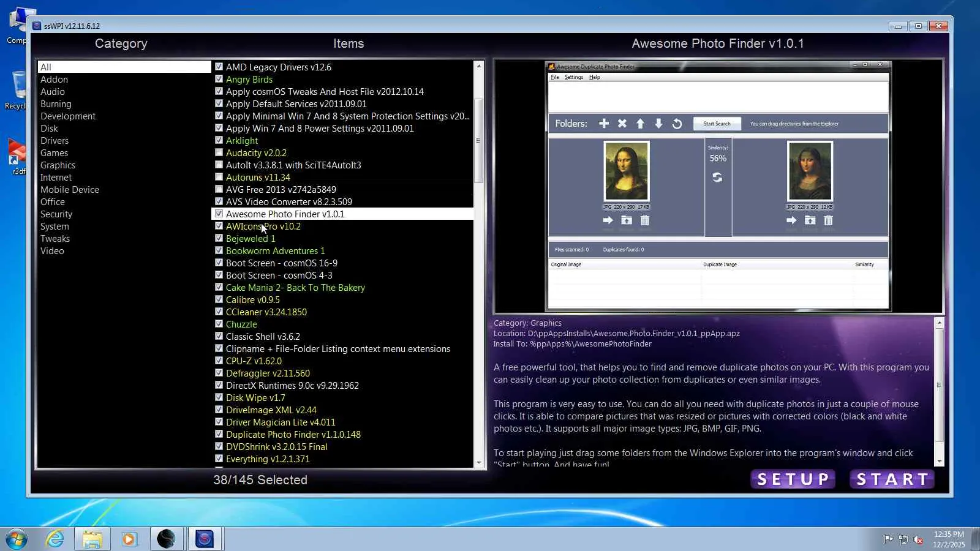Toggle the CPU-Z v1.62.0 checkbox

(219, 361)
